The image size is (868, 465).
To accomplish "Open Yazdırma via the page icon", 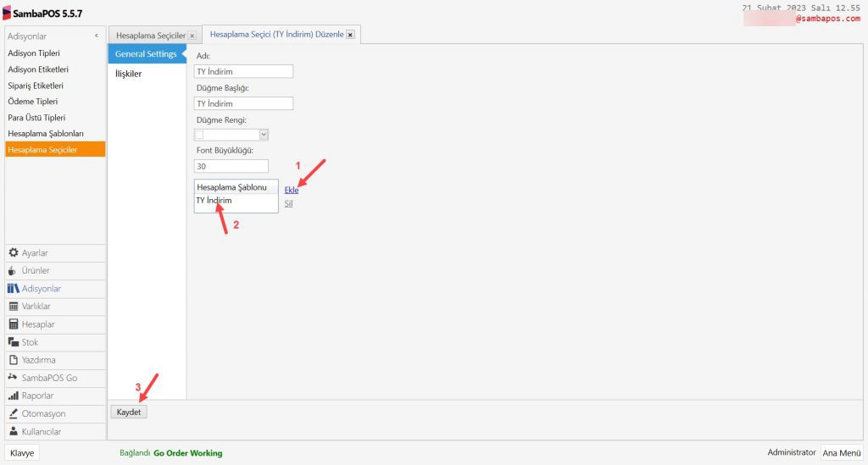I will 14,360.
